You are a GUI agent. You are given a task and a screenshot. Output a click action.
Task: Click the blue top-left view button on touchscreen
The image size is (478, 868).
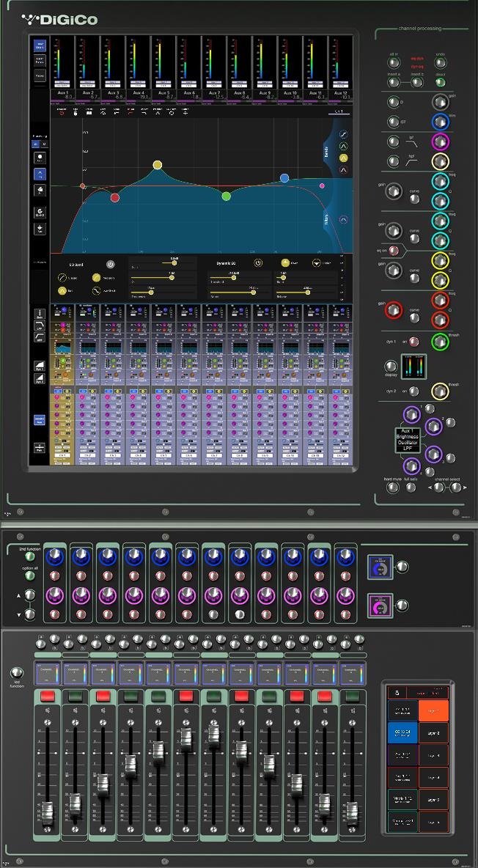click(40, 45)
